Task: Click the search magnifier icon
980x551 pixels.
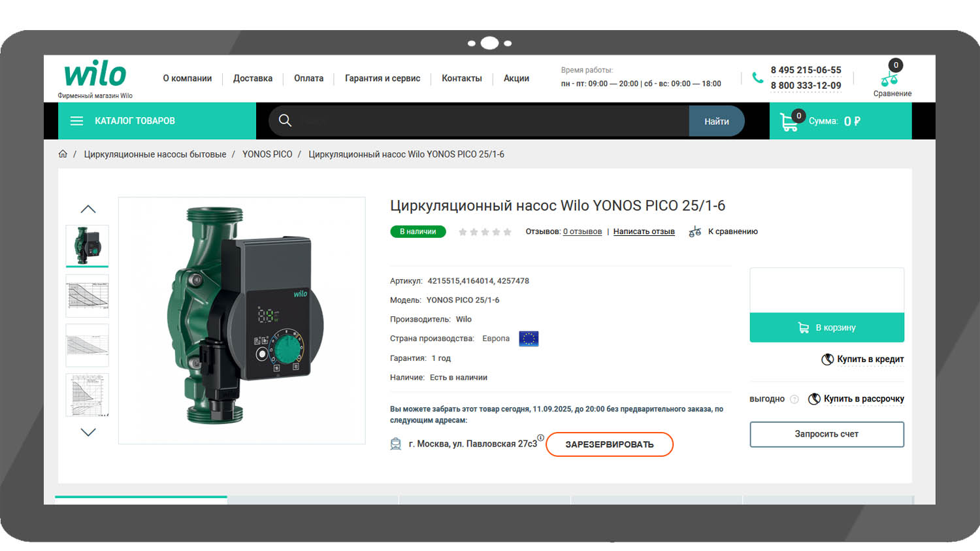Action: (x=285, y=120)
